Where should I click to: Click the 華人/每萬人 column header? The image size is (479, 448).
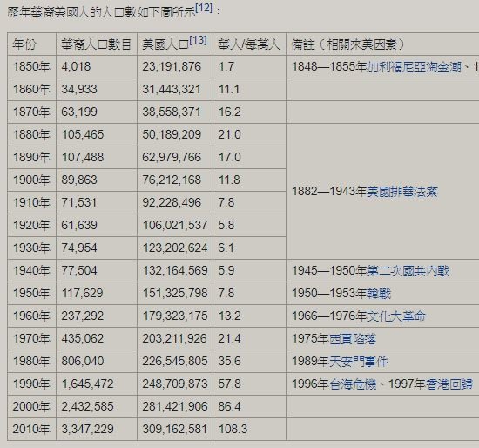[x=249, y=44]
